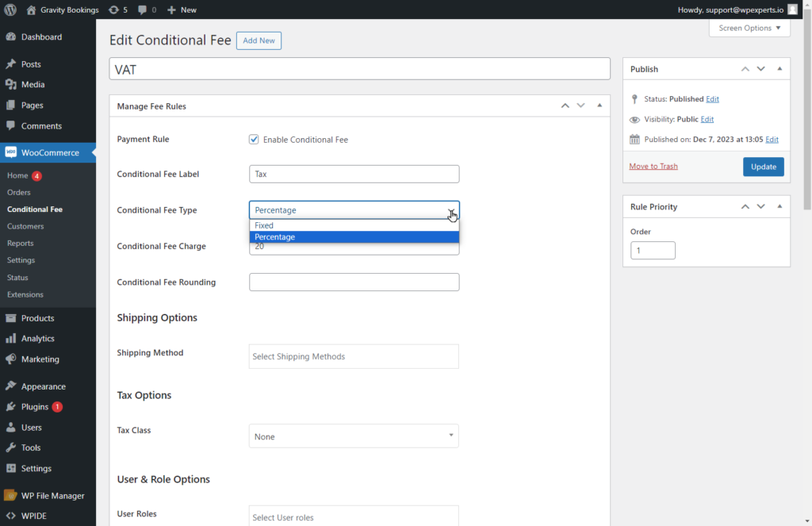Click the Add New button

click(x=259, y=40)
